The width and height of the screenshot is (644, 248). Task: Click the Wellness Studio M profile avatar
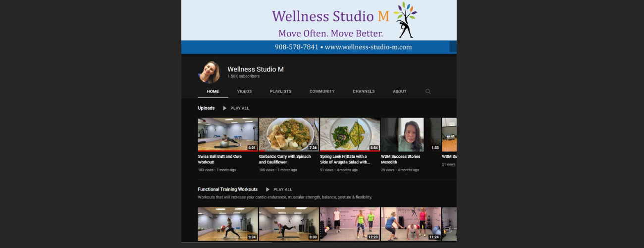click(x=209, y=72)
